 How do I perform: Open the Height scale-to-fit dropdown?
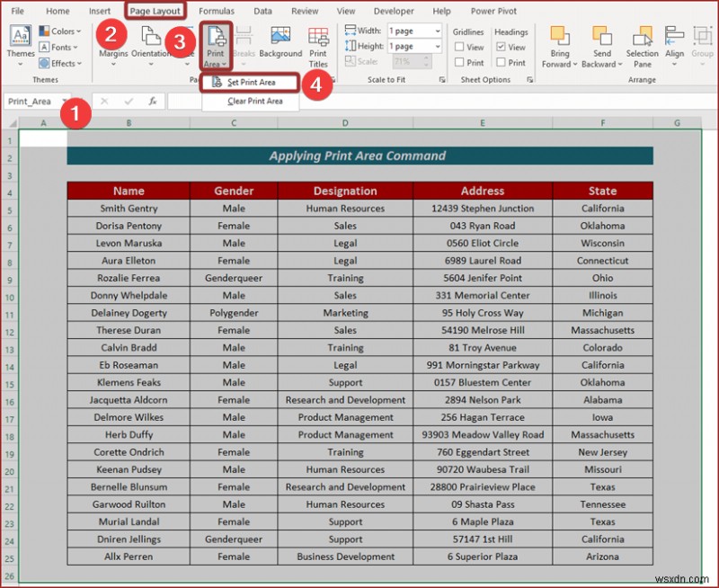(439, 46)
